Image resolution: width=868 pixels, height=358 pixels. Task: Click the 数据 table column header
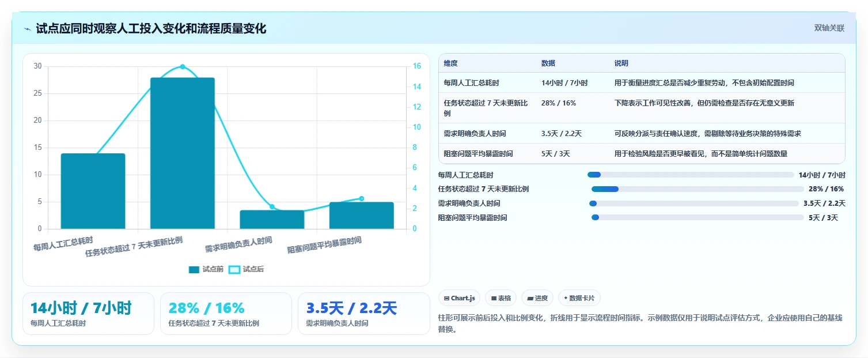548,63
